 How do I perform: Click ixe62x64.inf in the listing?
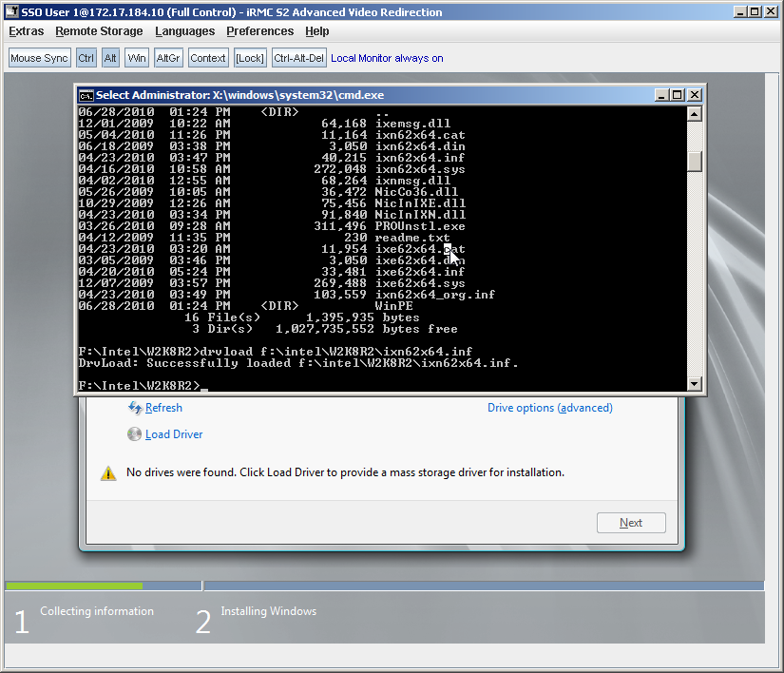point(420,272)
